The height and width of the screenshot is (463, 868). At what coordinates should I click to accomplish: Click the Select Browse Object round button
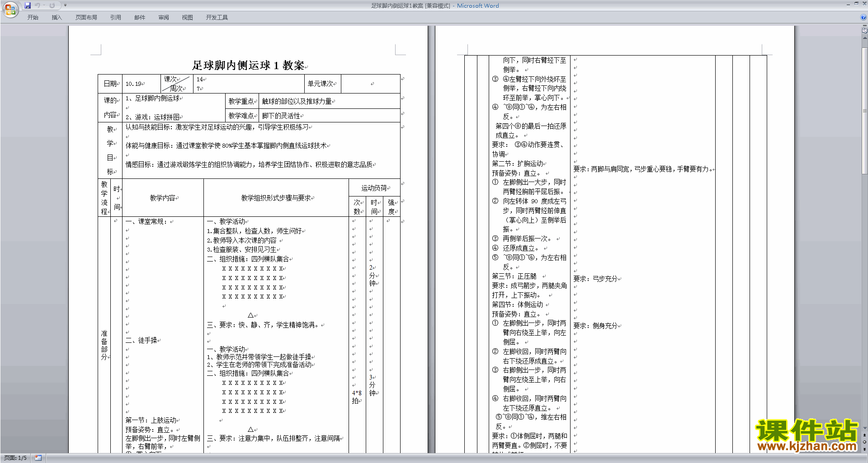(865, 442)
